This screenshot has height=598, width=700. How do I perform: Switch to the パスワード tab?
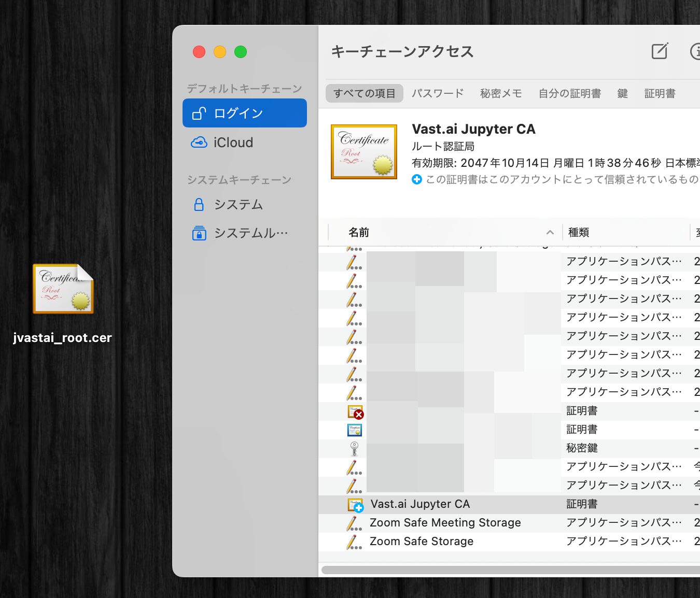click(438, 94)
